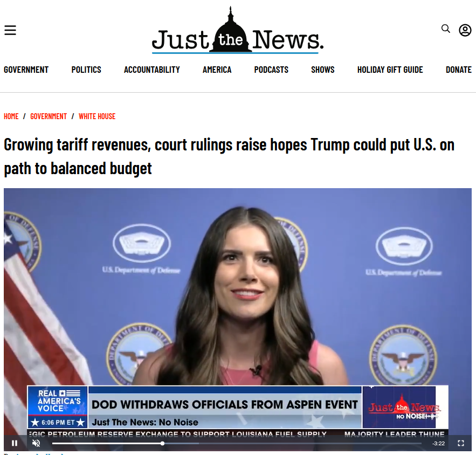Pause the video playback
The image size is (476, 455).
14,443
